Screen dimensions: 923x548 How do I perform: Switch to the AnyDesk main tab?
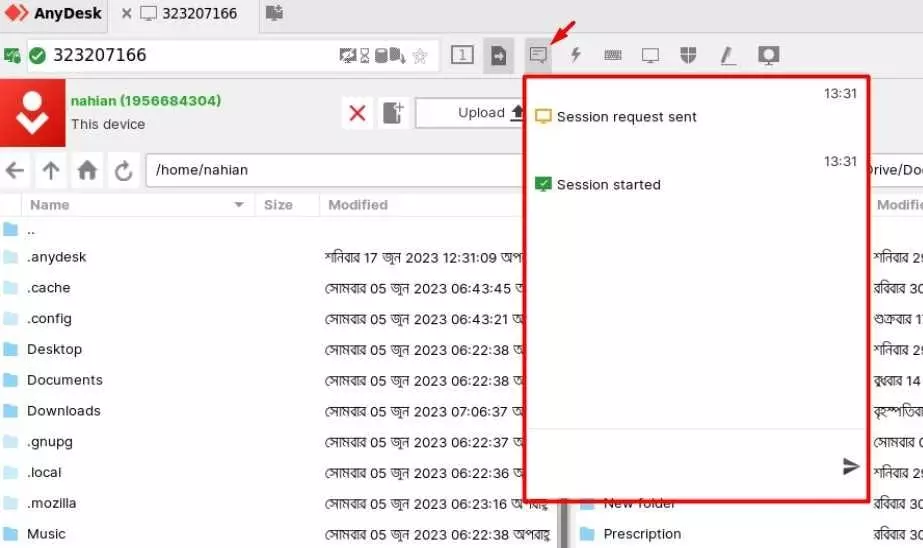tap(54, 13)
